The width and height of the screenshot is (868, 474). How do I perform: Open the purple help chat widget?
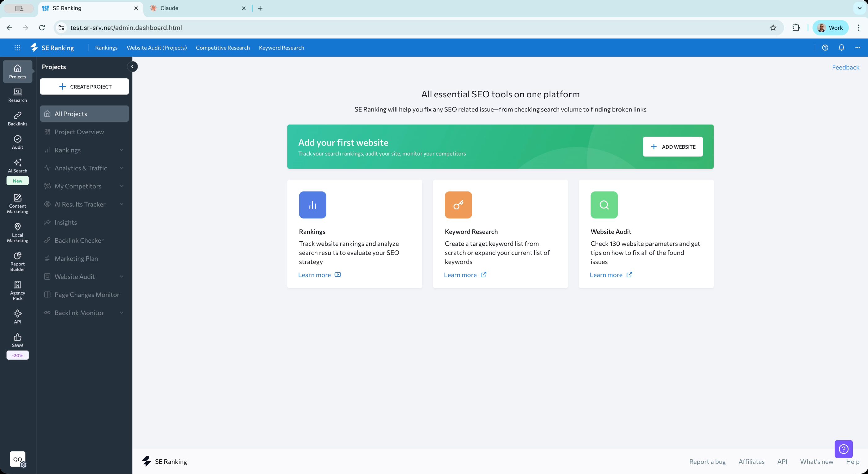point(844,449)
